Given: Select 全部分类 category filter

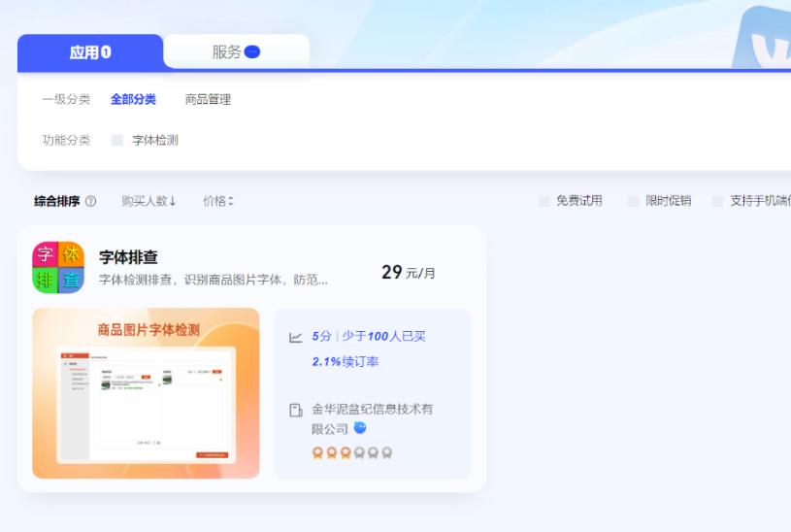Looking at the screenshot, I should click(x=133, y=99).
